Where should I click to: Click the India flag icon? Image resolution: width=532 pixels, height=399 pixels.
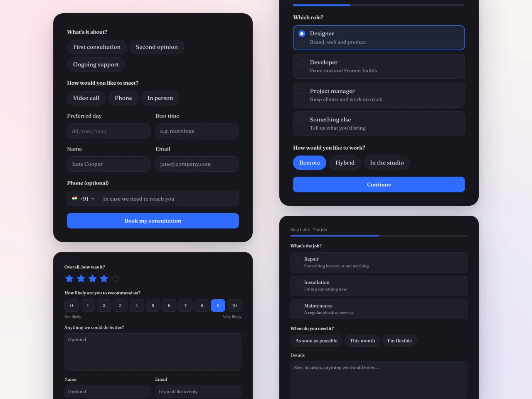click(x=75, y=199)
